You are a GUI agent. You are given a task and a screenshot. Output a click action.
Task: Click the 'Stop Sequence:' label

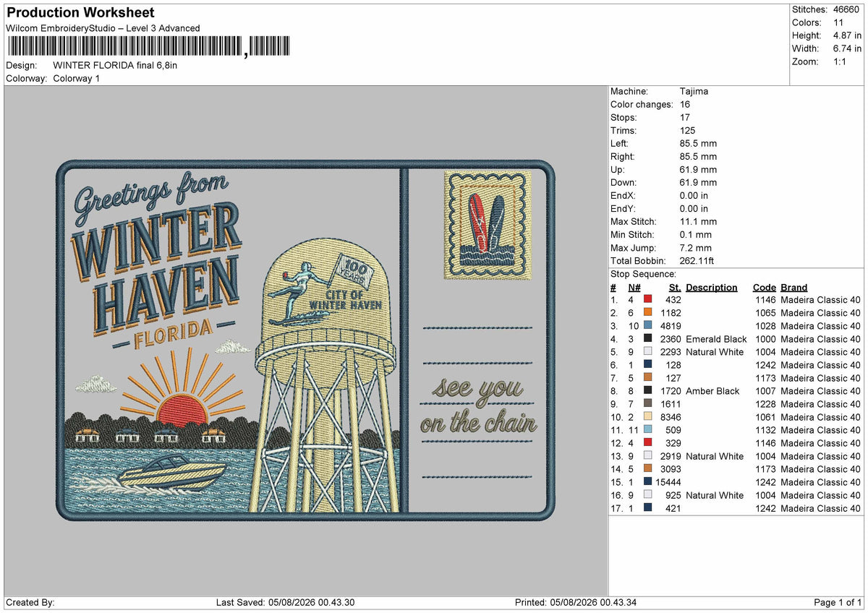pyautogui.click(x=644, y=274)
